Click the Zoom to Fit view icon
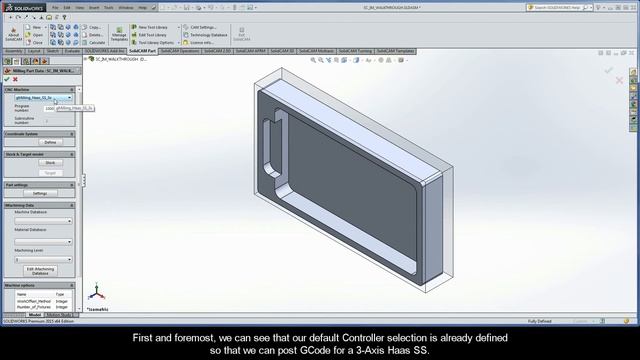 313,60
